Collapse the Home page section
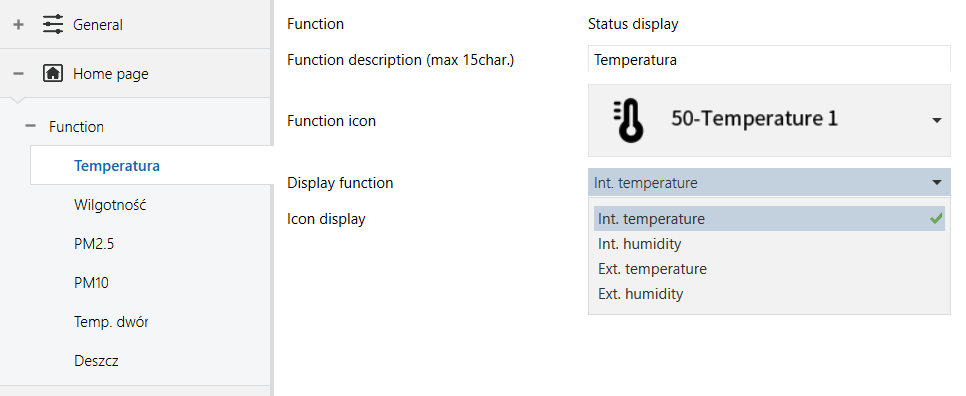 click(18, 74)
